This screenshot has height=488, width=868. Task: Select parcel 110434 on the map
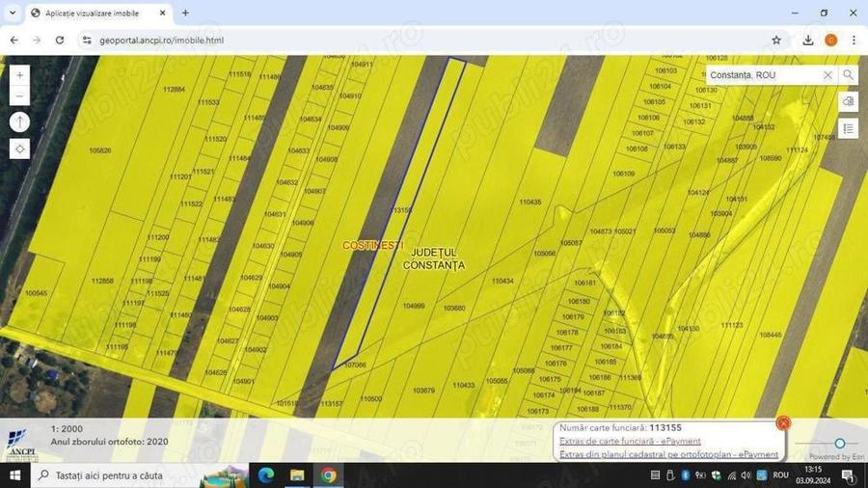502,281
